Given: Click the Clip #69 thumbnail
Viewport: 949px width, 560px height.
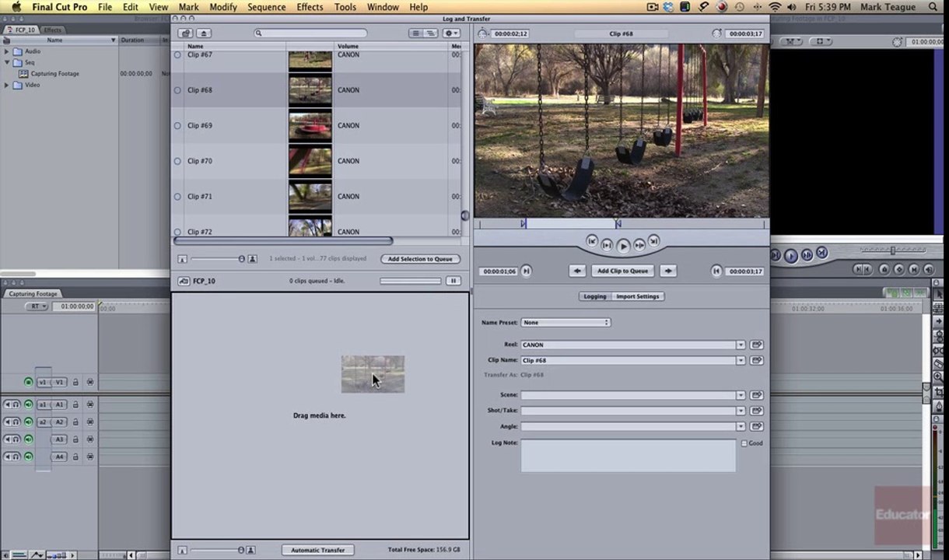Looking at the screenshot, I should [310, 125].
